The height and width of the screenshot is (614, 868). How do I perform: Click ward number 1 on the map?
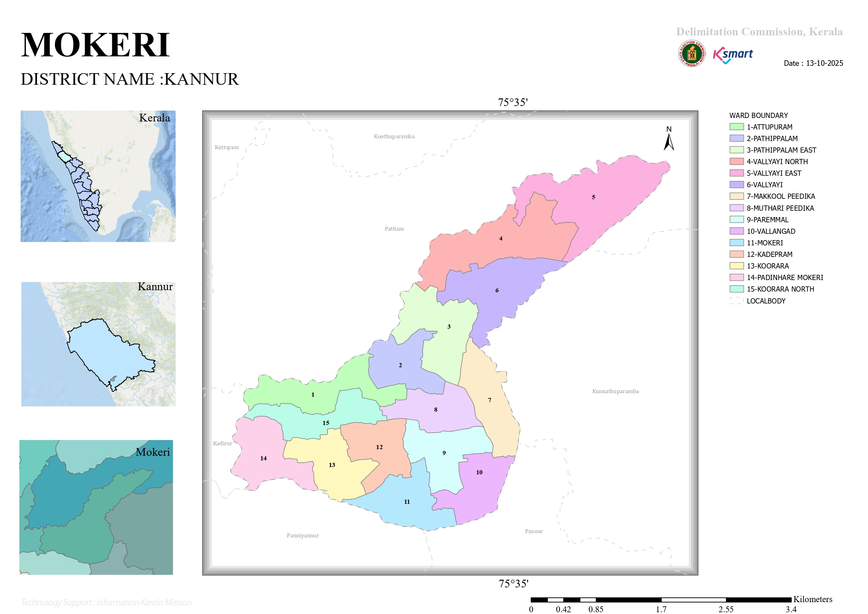point(313,395)
